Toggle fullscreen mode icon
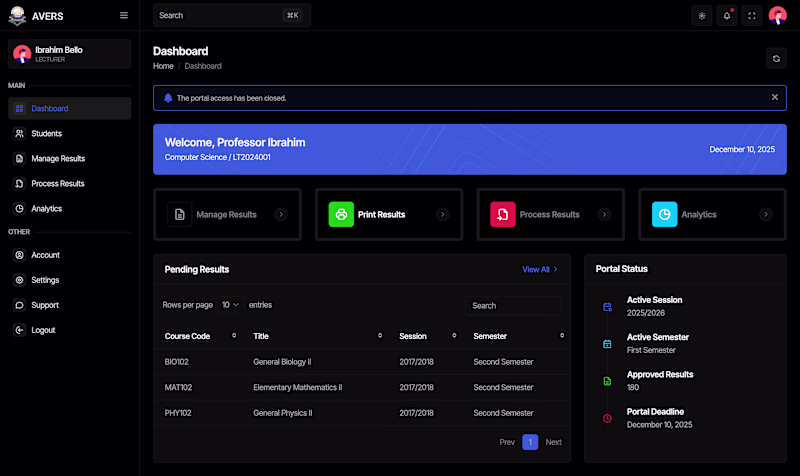This screenshot has height=476, width=800. click(x=752, y=15)
